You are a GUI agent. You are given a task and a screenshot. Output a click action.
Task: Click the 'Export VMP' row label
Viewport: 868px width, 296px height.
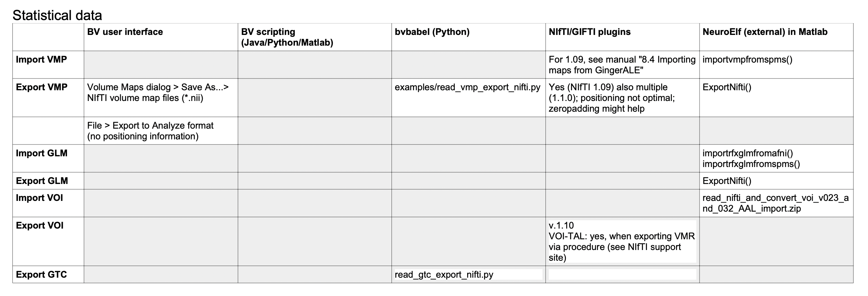(x=41, y=87)
